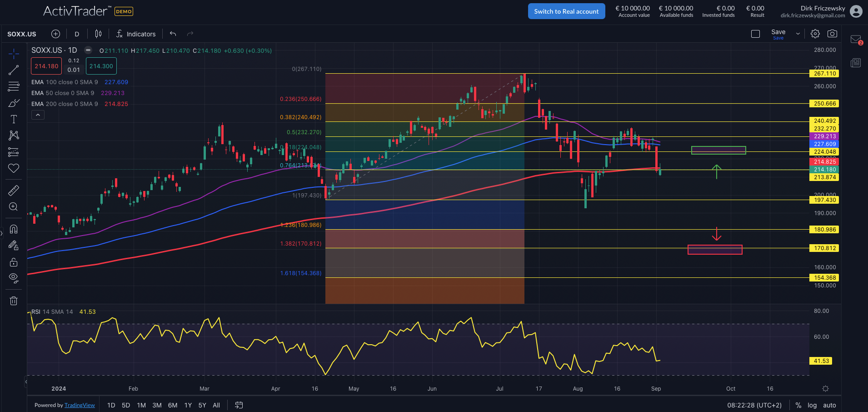
Task: Toggle visibility of all drawings via eye icon
Action: coord(14,278)
